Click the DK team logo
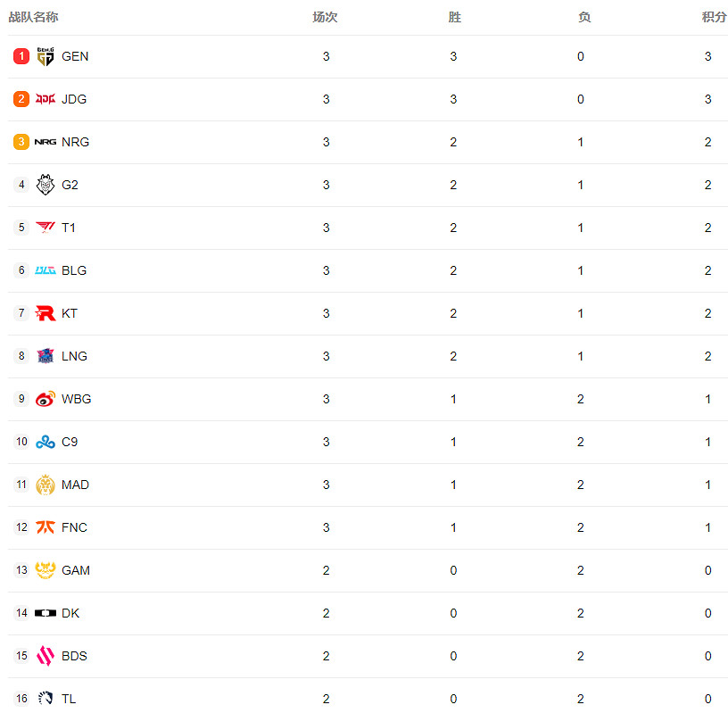 [x=45, y=613]
